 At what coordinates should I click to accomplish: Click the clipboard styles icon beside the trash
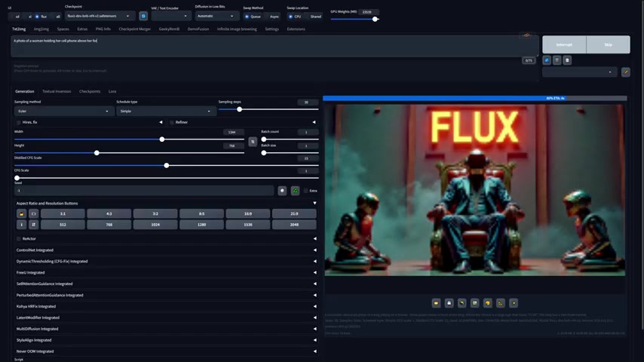click(567, 60)
